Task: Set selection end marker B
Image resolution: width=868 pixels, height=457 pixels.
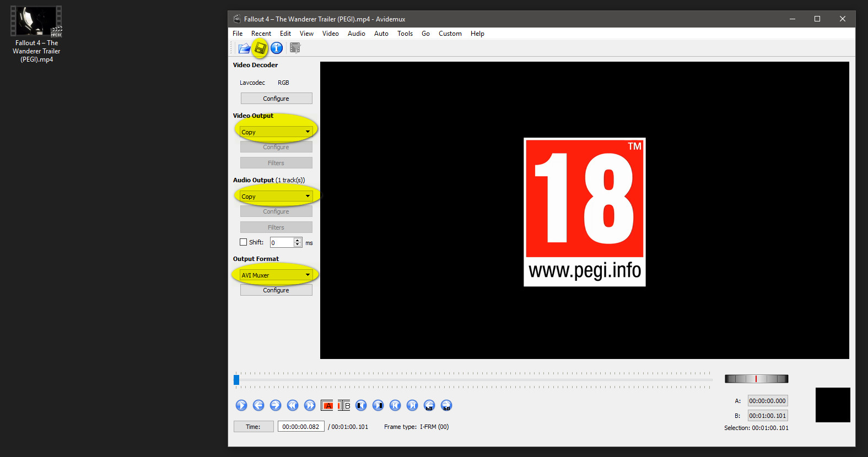Action: tap(344, 405)
